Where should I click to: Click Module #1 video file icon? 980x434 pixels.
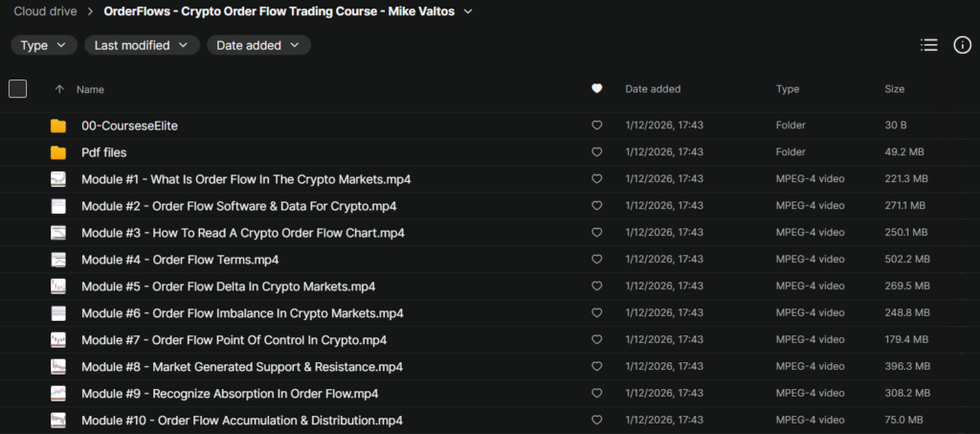(x=58, y=179)
